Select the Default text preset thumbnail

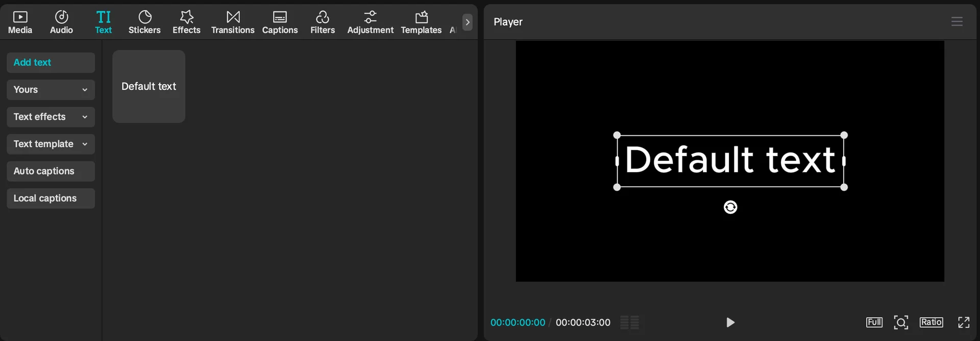click(x=149, y=86)
